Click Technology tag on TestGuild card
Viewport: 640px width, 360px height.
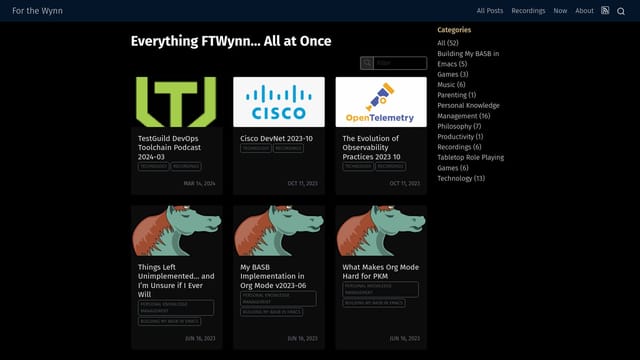[153, 166]
